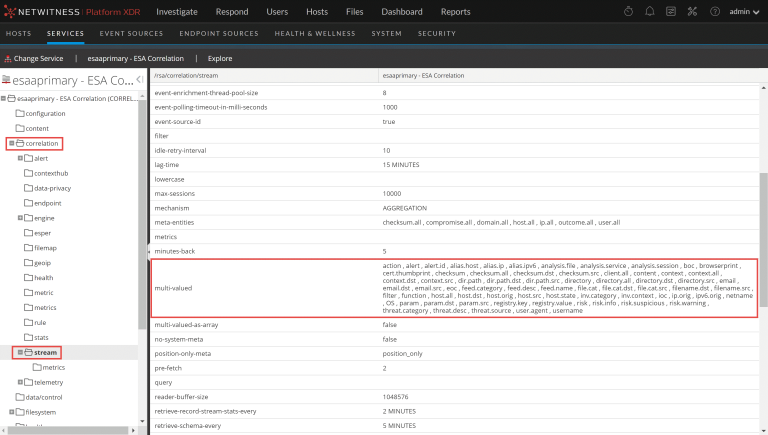This screenshot has height=435, width=768.
Task: Expand the filesystem tree node
Action: tap(12, 412)
